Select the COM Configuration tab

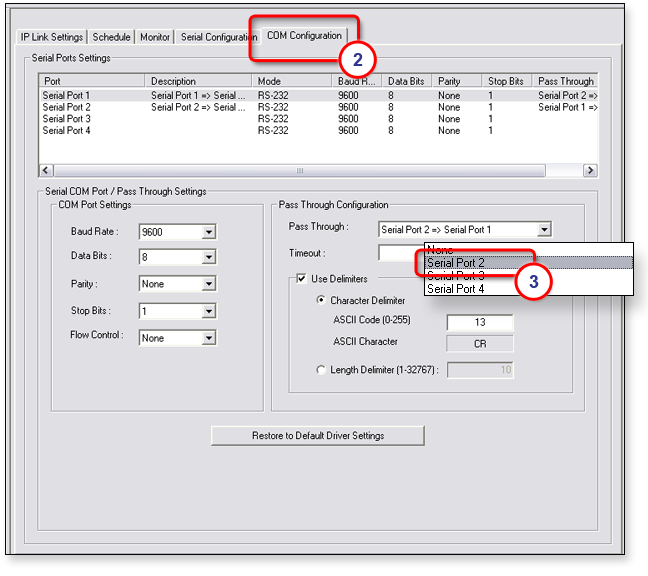coord(304,35)
